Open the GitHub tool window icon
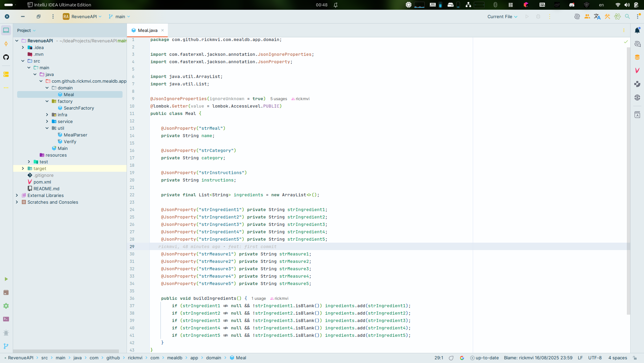Viewport: 644px width, 363px height. (6, 57)
